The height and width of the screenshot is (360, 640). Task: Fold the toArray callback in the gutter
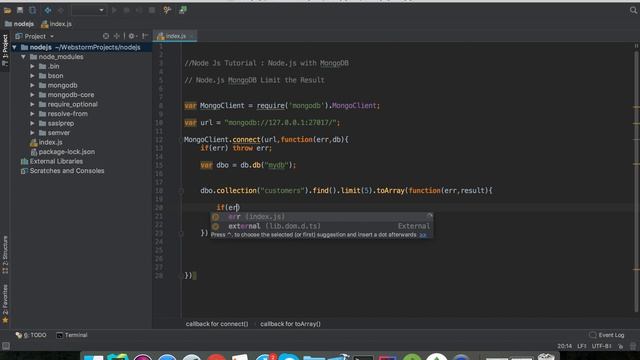181,191
